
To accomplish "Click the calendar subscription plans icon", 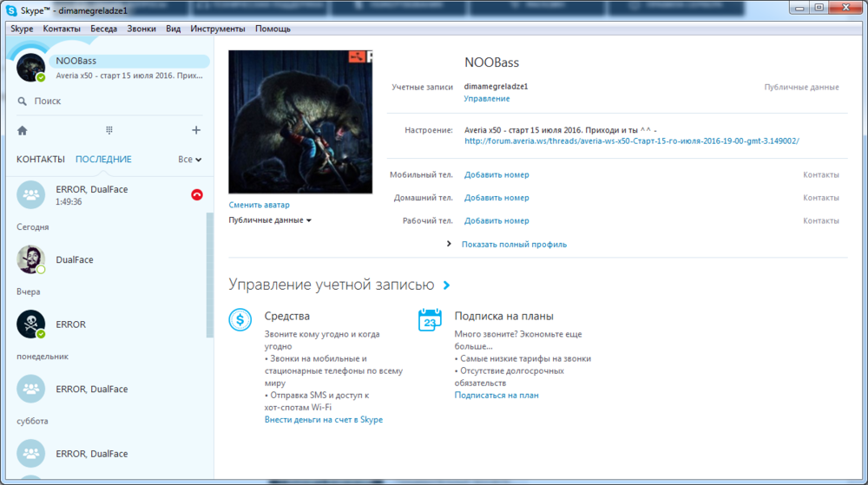I will [430, 319].
